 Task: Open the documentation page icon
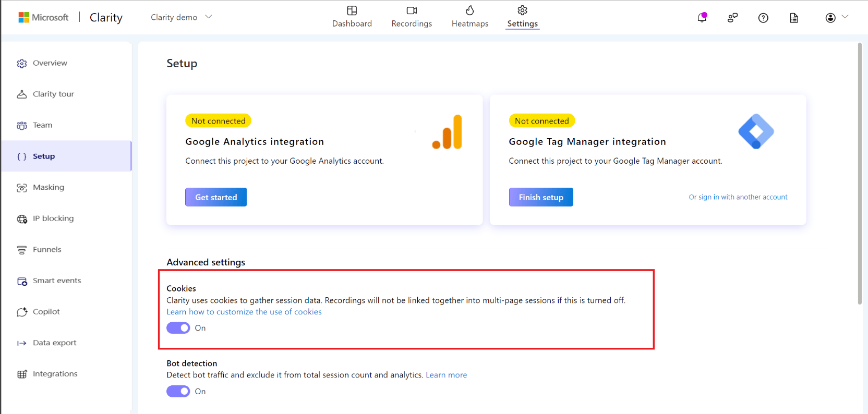click(x=794, y=18)
